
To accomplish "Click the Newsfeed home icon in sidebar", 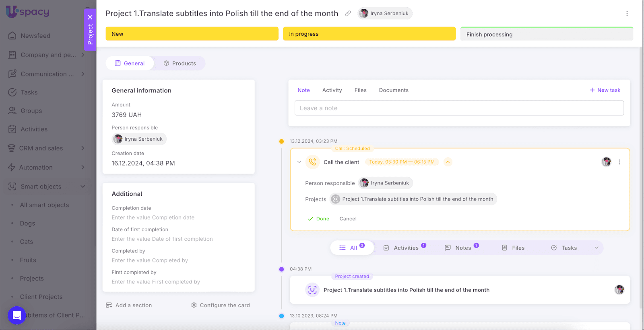I will (12, 36).
